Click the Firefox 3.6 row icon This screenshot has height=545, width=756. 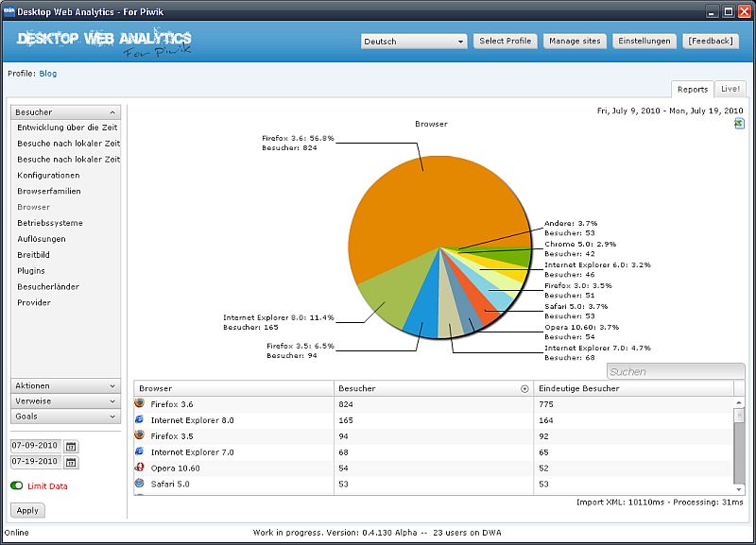pos(140,403)
